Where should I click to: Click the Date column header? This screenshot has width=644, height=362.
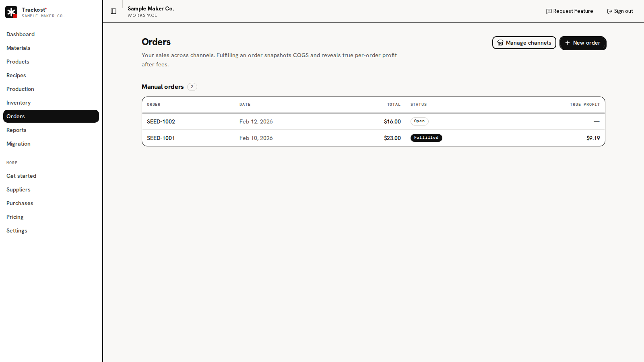[245, 105]
